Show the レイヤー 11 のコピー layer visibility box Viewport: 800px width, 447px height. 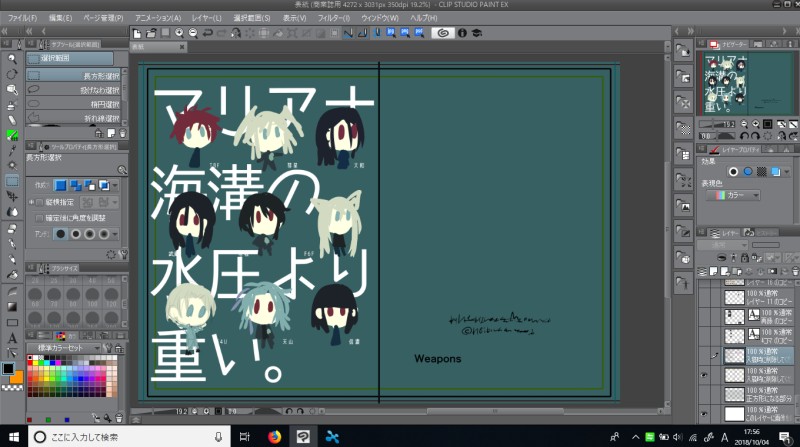(x=704, y=297)
